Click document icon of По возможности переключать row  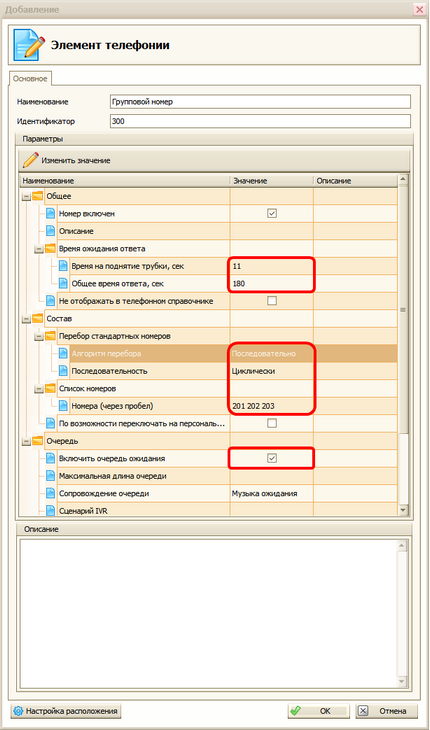coord(50,423)
